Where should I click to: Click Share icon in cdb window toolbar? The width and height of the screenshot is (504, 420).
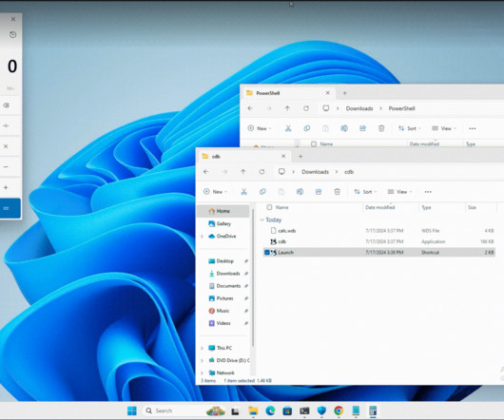pos(319,192)
